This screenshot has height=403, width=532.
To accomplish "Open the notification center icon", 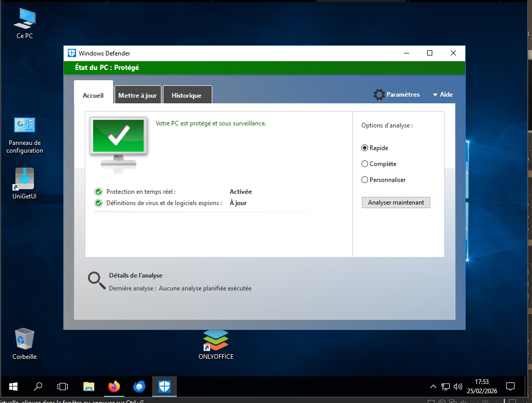I will pyautogui.click(x=510, y=387).
